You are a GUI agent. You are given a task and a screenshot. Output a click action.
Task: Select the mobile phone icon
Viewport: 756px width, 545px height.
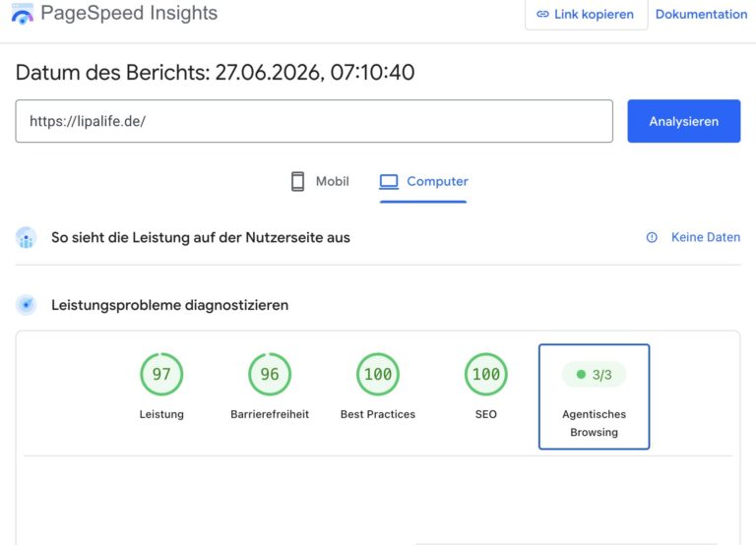[x=297, y=182]
